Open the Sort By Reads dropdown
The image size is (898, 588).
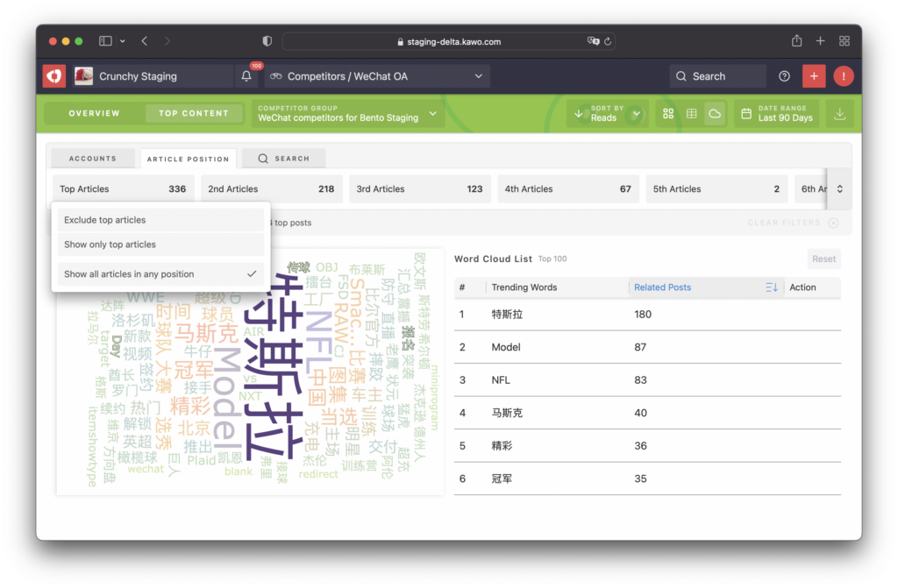[608, 113]
